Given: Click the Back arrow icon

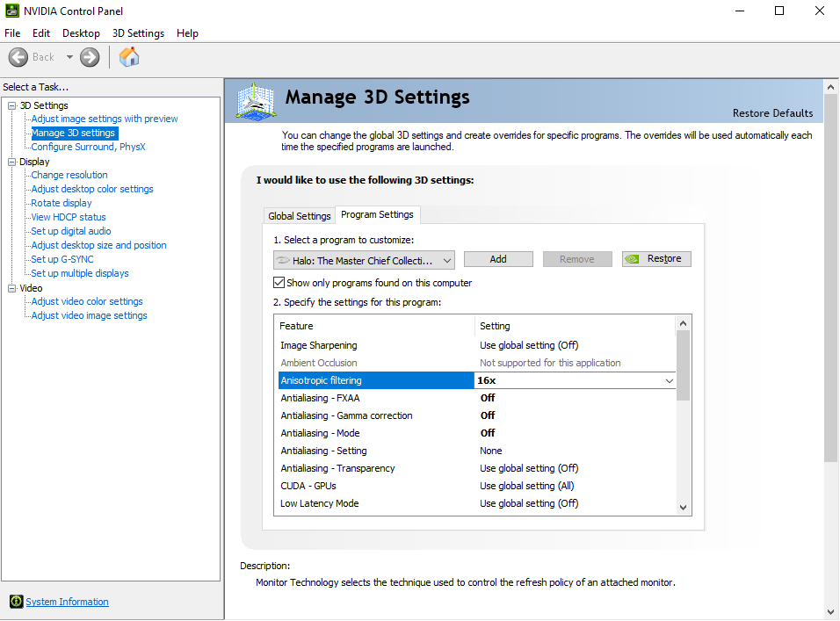Looking at the screenshot, I should click(x=18, y=57).
